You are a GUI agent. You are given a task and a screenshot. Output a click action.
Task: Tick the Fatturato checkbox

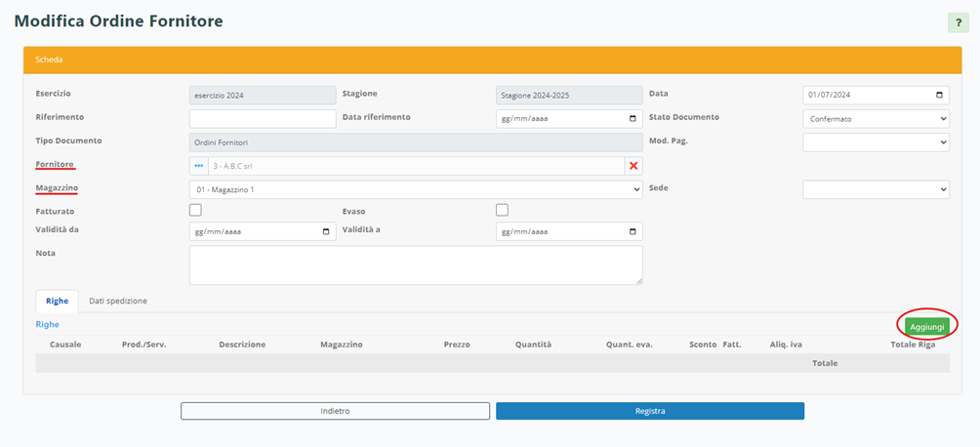coord(195,210)
